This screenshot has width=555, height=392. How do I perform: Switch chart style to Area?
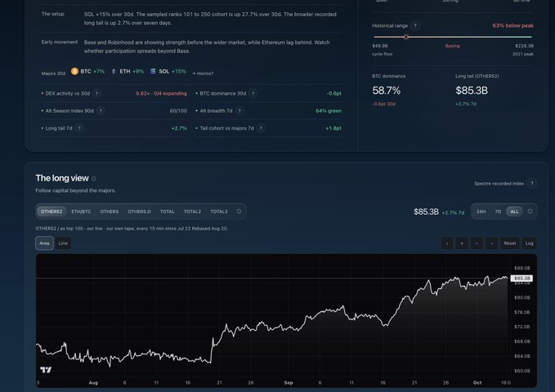(x=45, y=243)
